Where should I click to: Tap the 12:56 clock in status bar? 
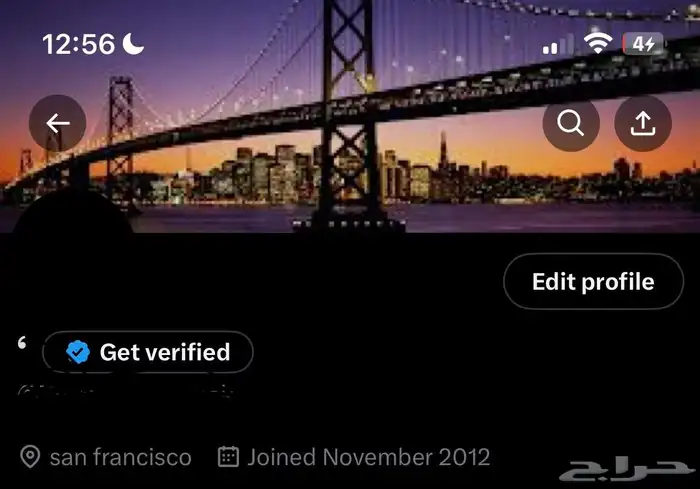pos(79,44)
